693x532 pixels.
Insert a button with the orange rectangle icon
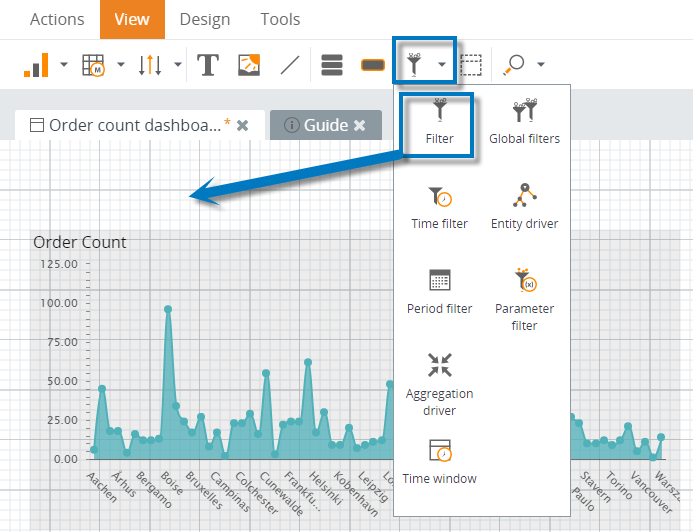[373, 65]
